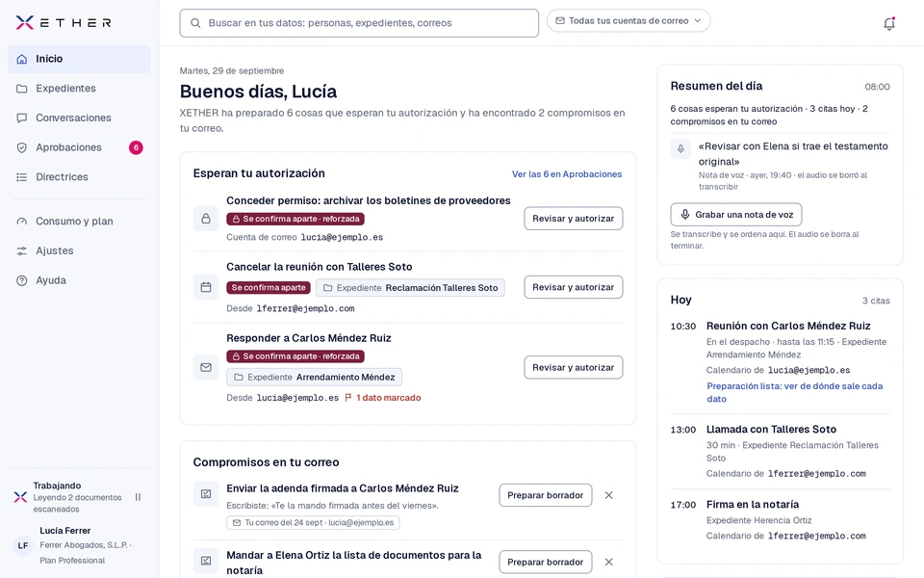Click the task icon beside Enviar la adenda
This screenshot has width=924, height=578.
206,494
